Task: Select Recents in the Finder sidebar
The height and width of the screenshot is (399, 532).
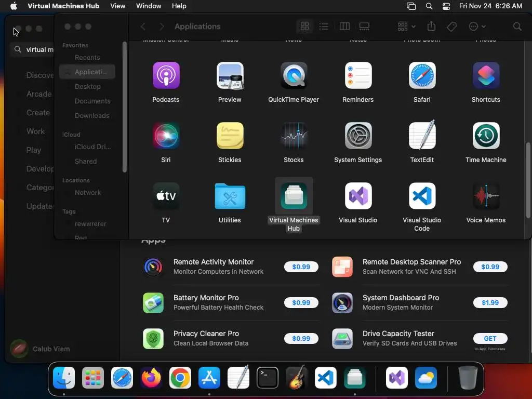Action: [87, 57]
